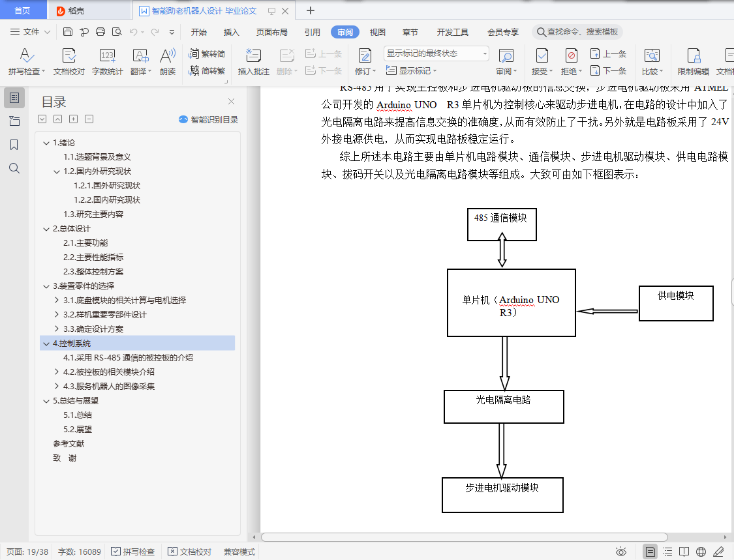Click 智能识别目录 button
Viewport: 734px width, 560px height.
click(x=208, y=119)
